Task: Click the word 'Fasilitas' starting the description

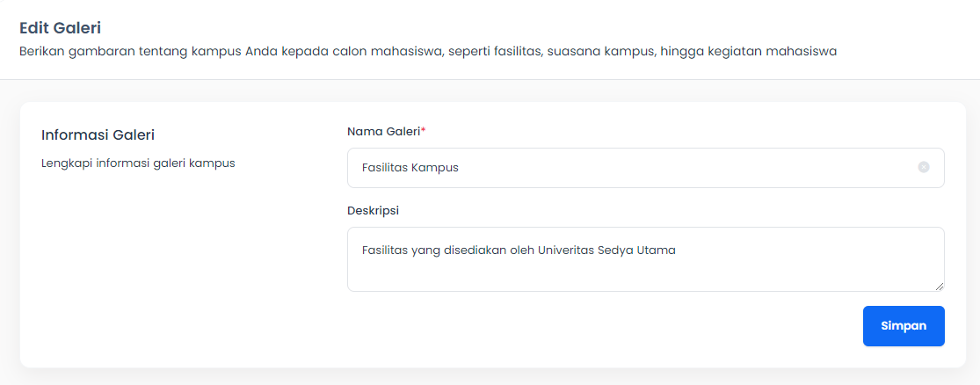Action: (384, 251)
